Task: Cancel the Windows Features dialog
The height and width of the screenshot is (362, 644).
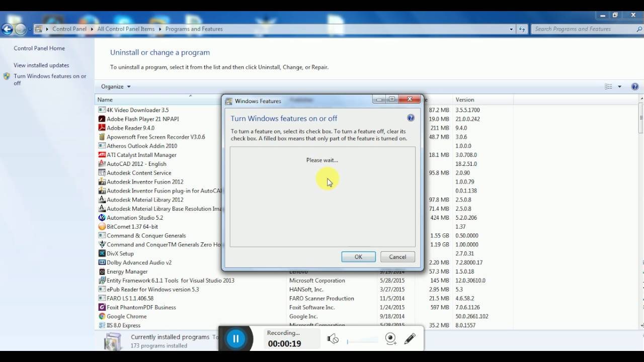Action: pos(397,257)
